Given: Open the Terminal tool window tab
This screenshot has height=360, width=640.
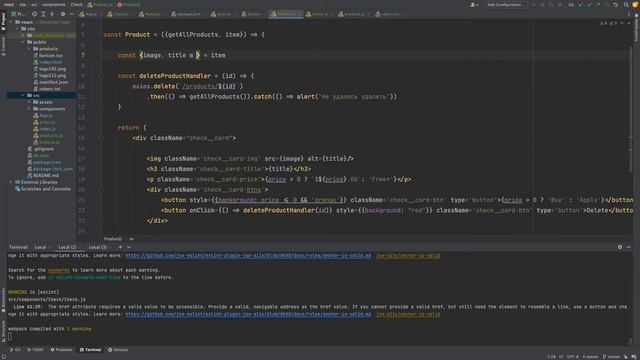Looking at the screenshot, I should [90, 350].
